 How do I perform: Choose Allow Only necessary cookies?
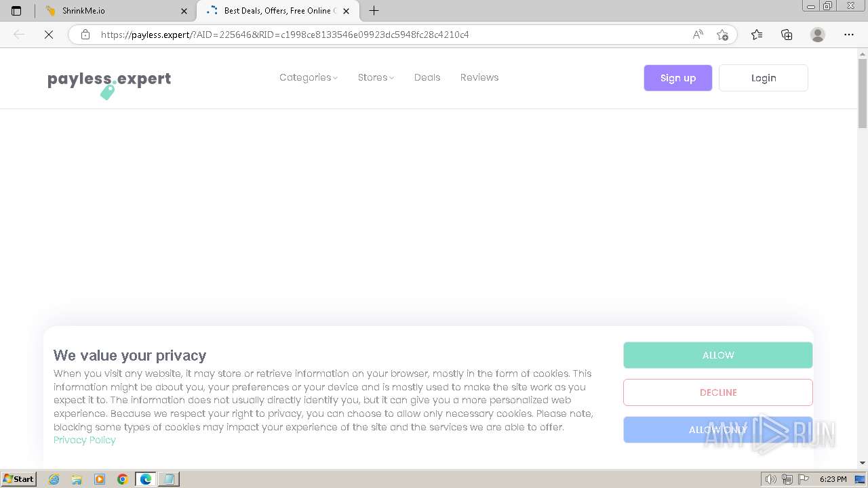click(718, 430)
